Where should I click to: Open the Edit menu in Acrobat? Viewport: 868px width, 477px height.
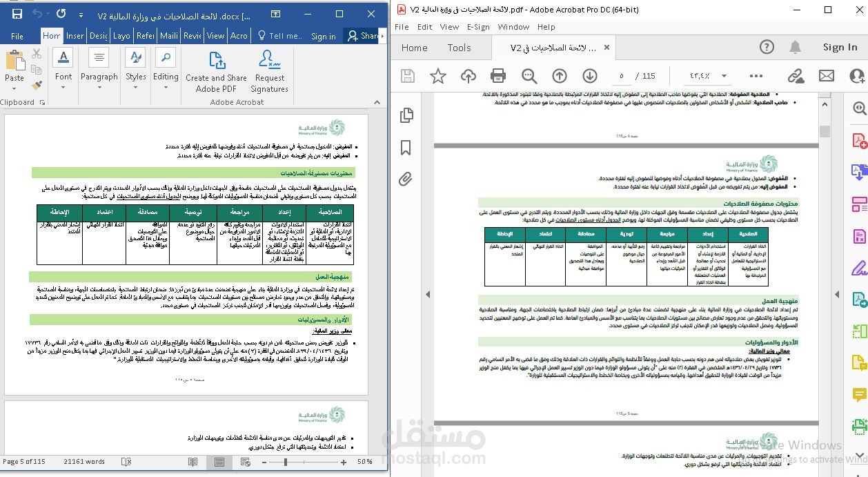pyautogui.click(x=425, y=27)
